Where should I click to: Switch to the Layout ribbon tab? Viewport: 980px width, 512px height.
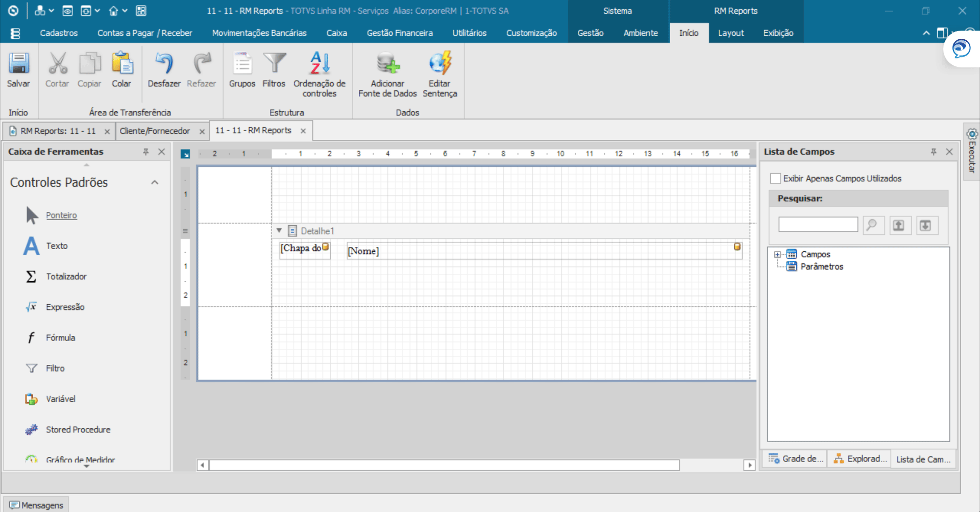(730, 33)
